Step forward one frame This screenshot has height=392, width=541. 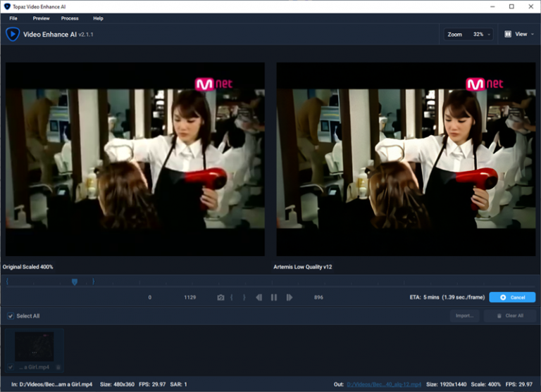[x=289, y=297]
